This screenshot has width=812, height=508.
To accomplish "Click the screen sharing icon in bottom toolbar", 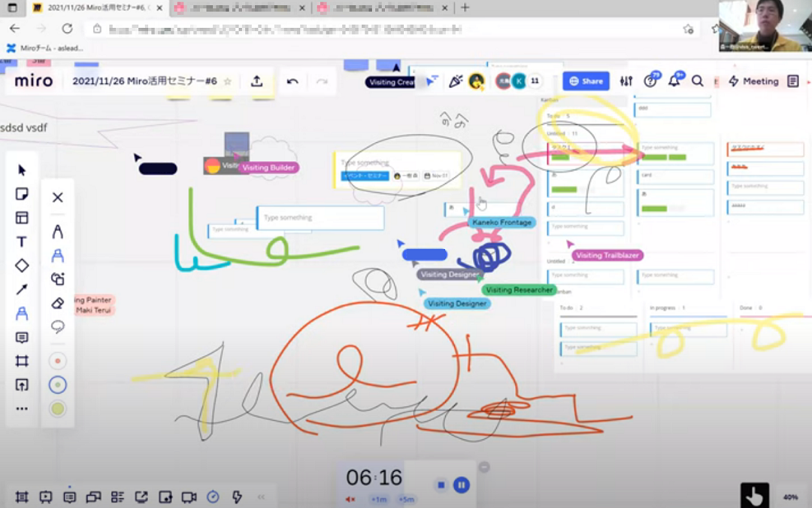I will click(141, 497).
